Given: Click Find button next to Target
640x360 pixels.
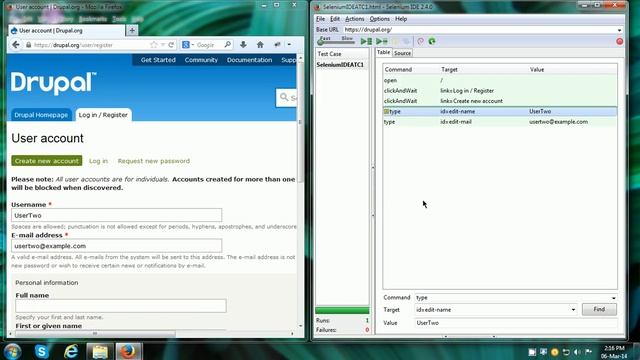Looking at the screenshot, I should (599, 309).
